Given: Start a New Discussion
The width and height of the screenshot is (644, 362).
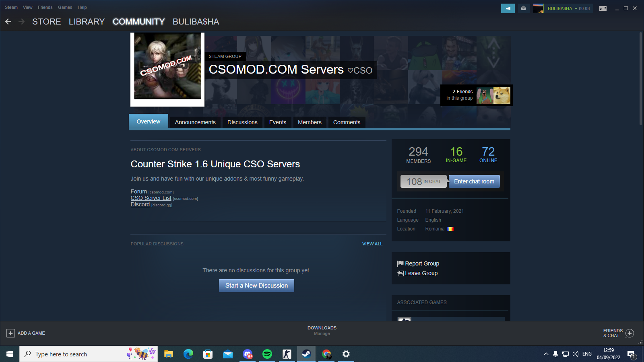Looking at the screenshot, I should 256,286.
